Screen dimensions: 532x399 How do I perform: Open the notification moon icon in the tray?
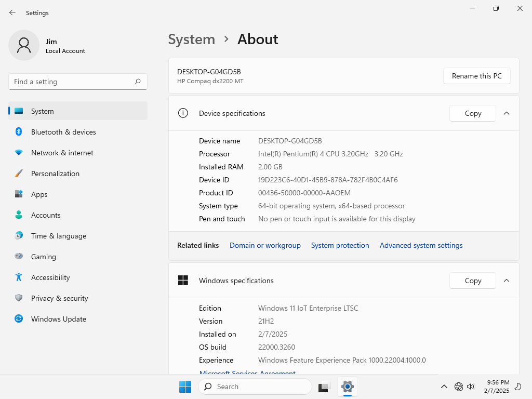click(518, 387)
